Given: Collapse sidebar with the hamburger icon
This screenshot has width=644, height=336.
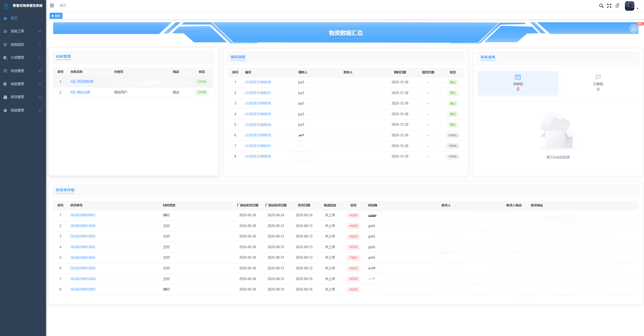Looking at the screenshot, I should (52, 5).
